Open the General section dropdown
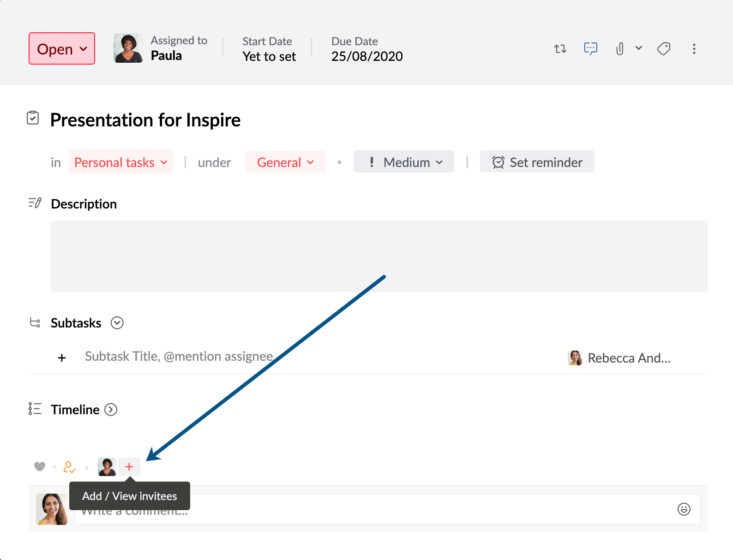The image size is (733, 560). pos(285,162)
